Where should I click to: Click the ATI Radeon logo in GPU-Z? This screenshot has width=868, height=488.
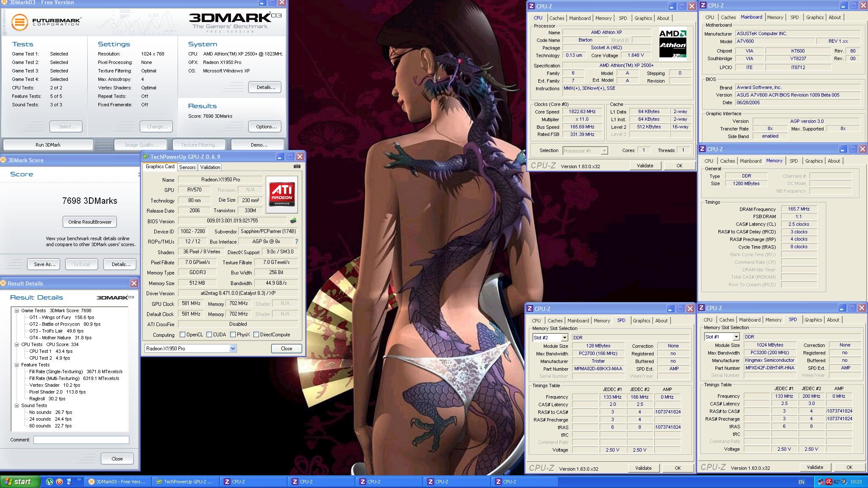tap(282, 195)
